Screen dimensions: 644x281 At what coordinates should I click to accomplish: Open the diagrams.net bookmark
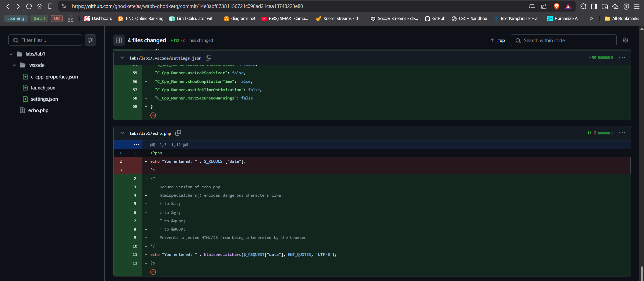click(240, 19)
